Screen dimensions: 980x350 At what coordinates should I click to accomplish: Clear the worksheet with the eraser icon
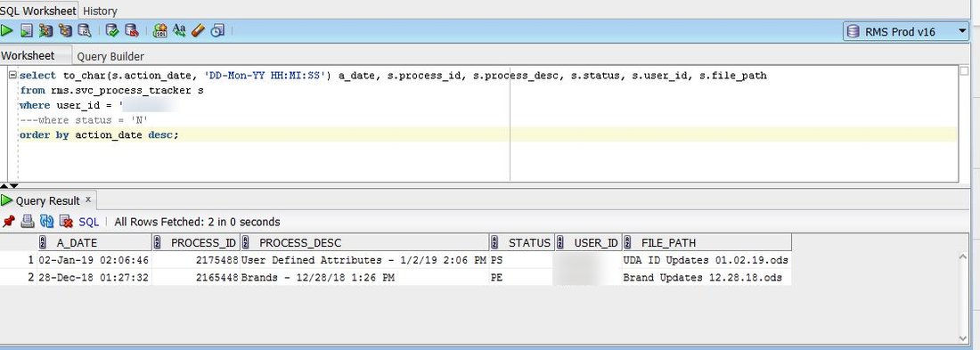tap(198, 30)
